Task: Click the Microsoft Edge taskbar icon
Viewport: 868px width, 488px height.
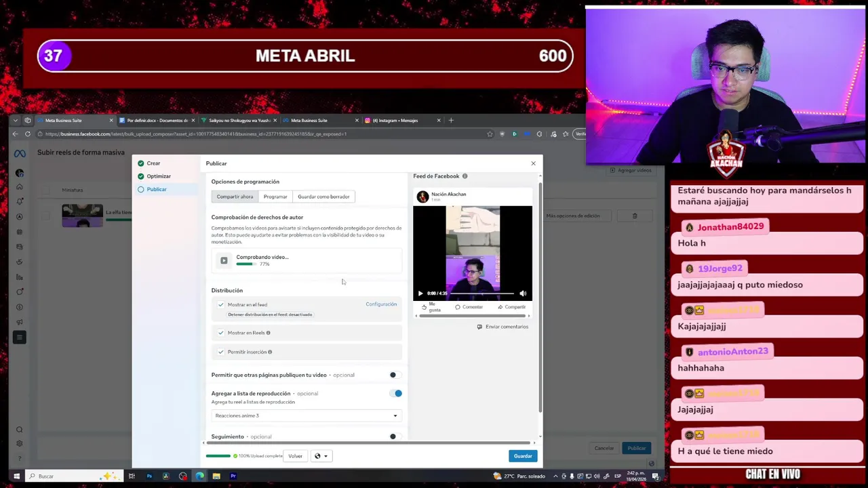Action: [x=199, y=476]
